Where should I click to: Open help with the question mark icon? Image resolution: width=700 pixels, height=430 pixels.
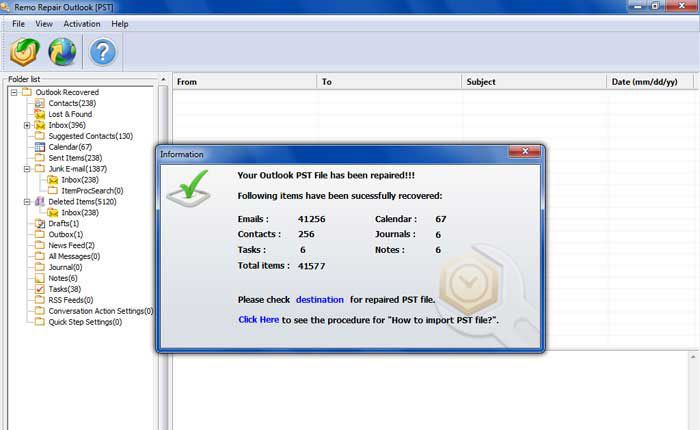coord(102,52)
